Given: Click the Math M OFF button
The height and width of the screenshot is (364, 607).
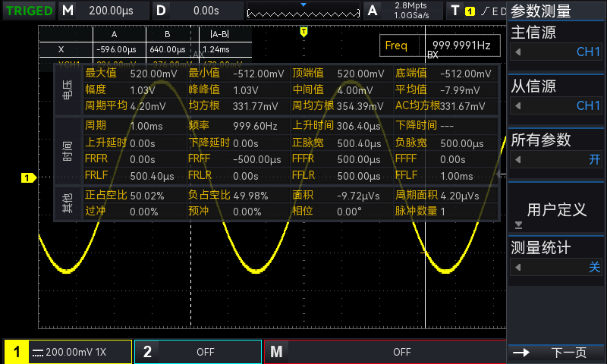Looking at the screenshot, I should 385,352.
